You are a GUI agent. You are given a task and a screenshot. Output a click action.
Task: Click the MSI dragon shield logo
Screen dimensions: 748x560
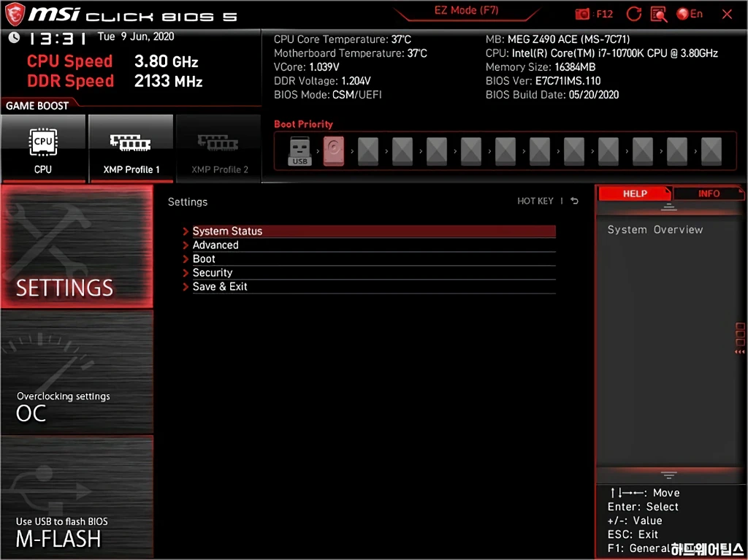point(15,14)
